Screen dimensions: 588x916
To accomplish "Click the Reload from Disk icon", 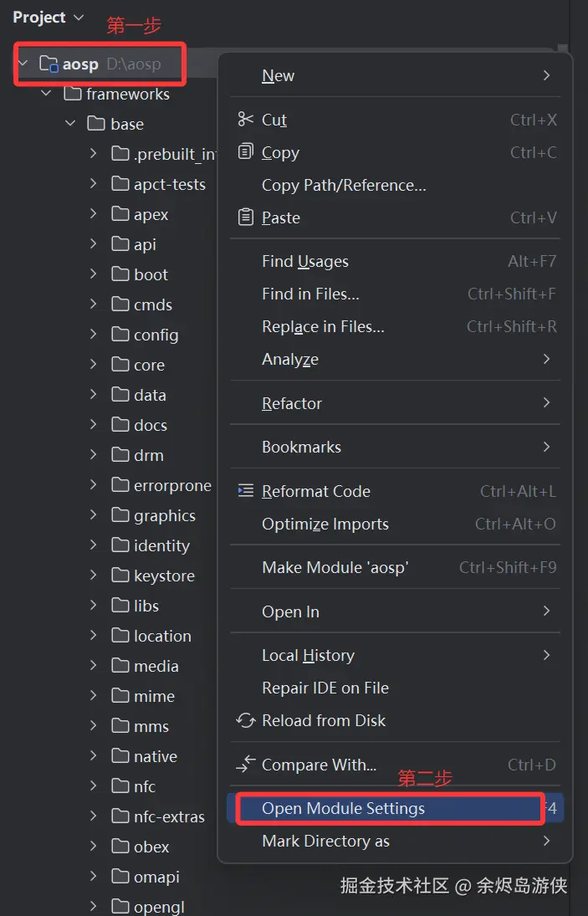I will pos(245,720).
